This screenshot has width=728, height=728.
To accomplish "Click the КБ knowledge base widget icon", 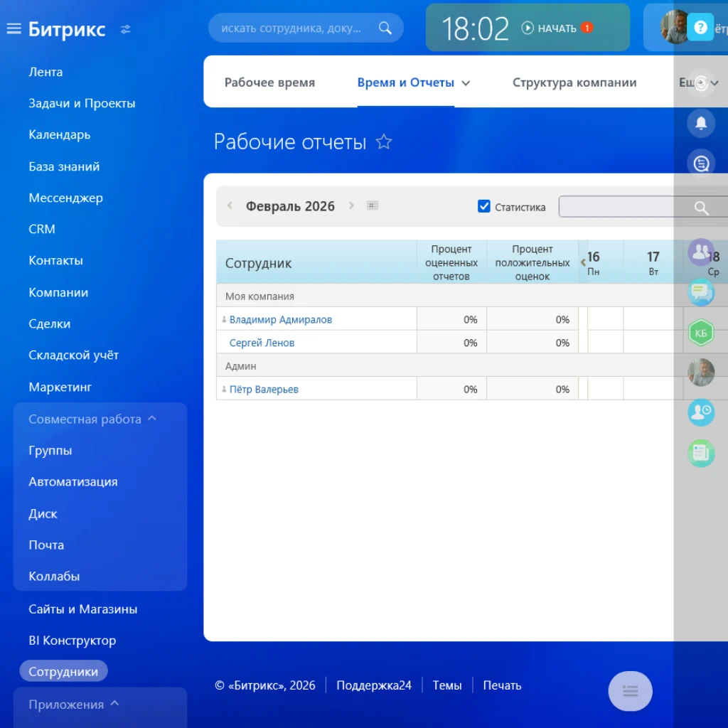I will pos(701,332).
